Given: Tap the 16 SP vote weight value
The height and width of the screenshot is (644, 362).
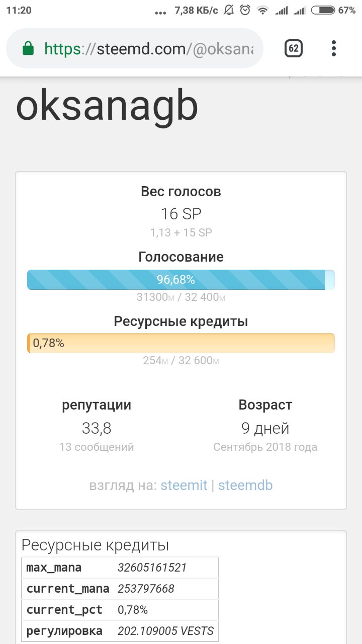Looking at the screenshot, I should tap(181, 214).
